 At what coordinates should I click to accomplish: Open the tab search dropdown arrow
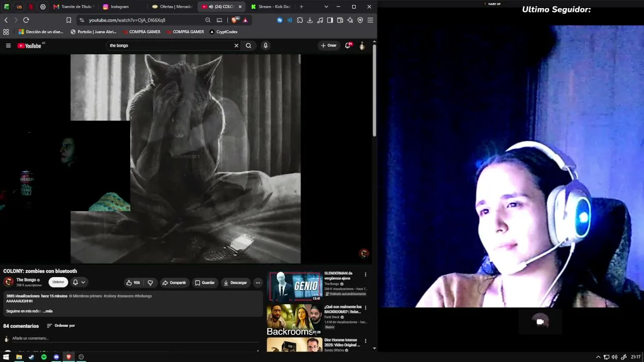point(326,7)
